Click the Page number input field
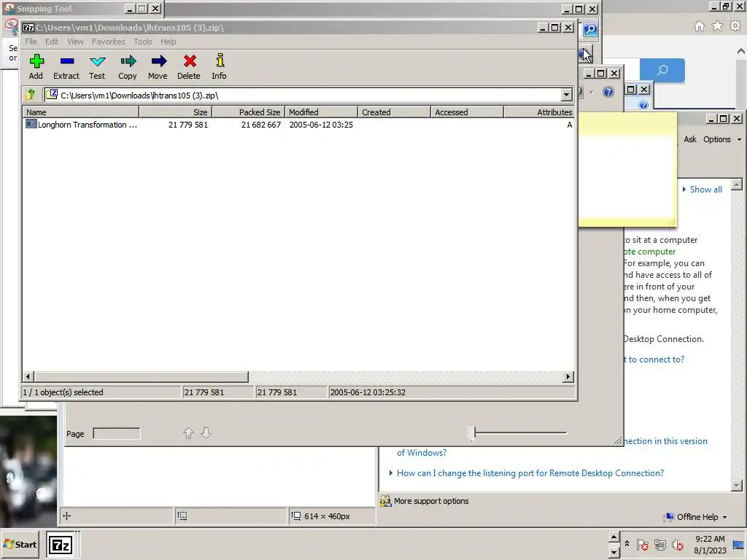This screenshot has width=747, height=560. [x=117, y=433]
